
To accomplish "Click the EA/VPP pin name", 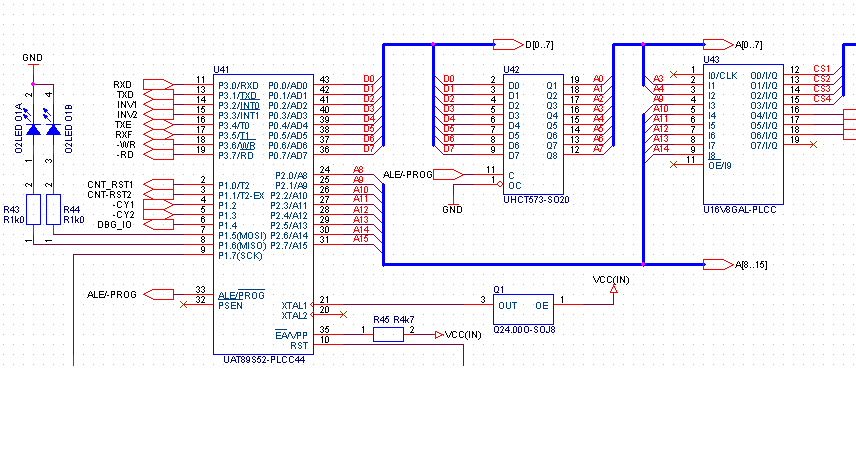I will tap(291, 335).
